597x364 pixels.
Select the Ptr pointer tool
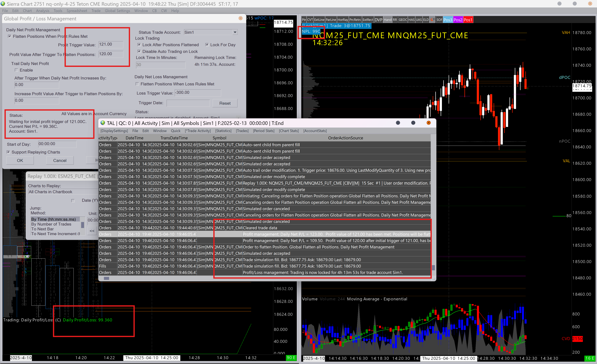(304, 20)
